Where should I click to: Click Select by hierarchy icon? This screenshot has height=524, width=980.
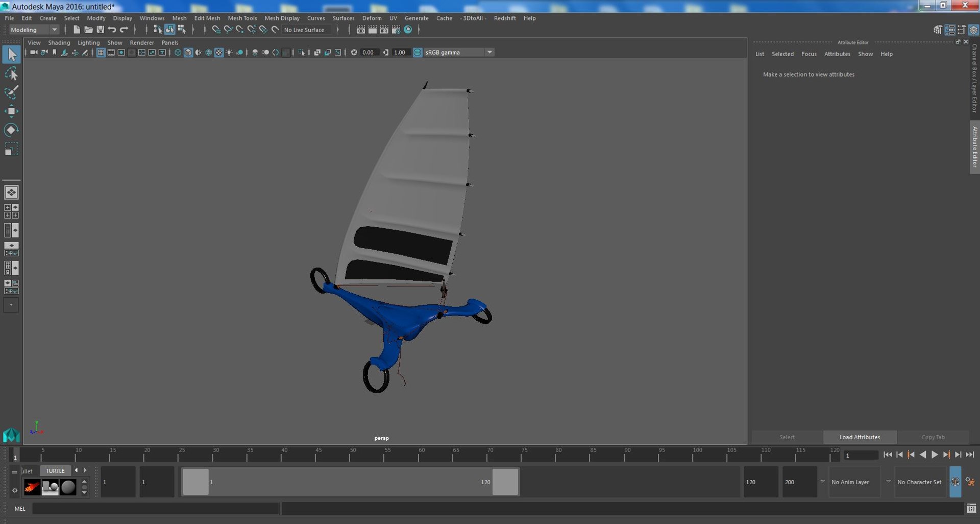(158, 30)
